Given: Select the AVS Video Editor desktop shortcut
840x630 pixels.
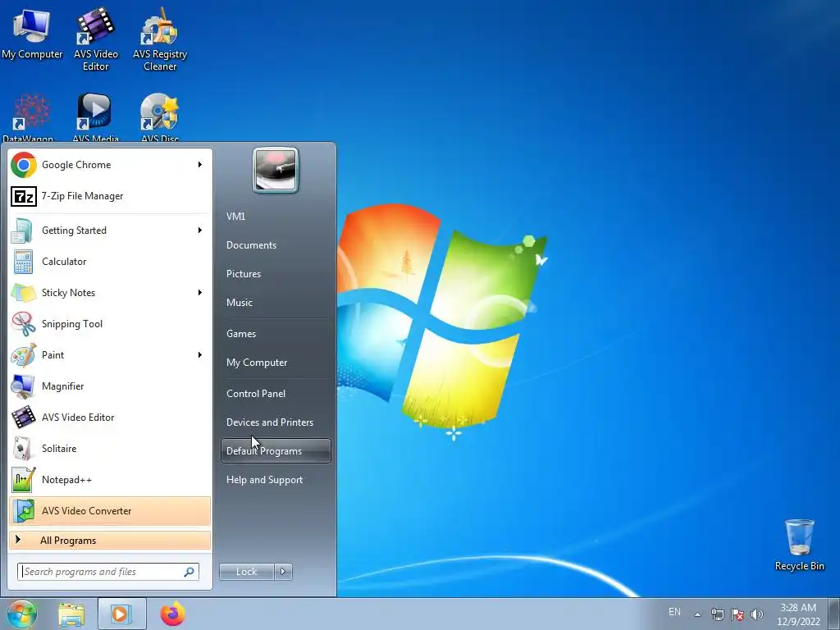Looking at the screenshot, I should click(96, 39).
